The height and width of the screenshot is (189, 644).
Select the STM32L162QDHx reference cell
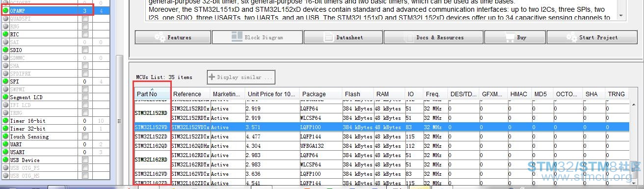click(x=190, y=146)
